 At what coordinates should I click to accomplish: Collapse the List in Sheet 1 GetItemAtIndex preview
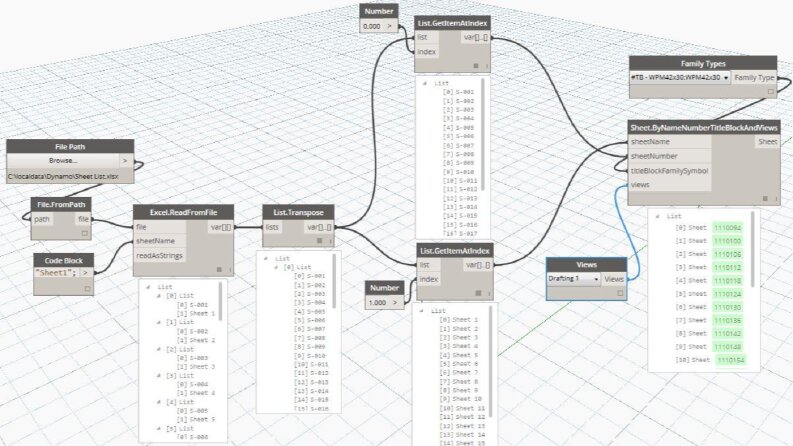[x=422, y=311]
